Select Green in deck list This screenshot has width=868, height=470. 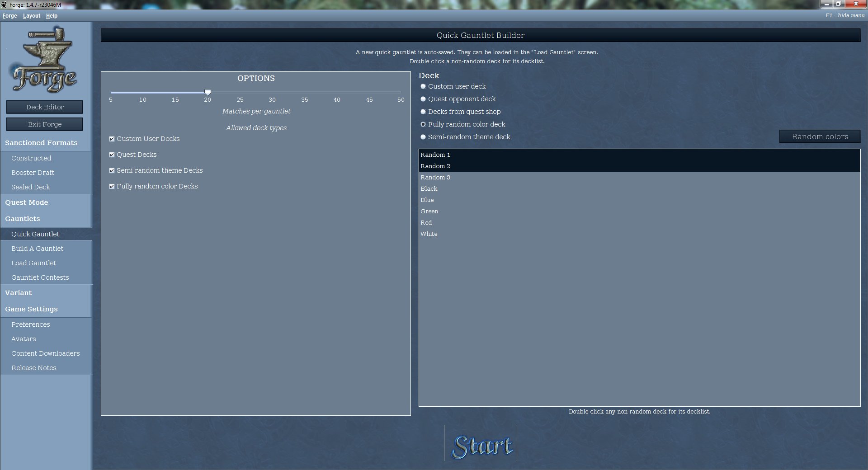coord(639,211)
